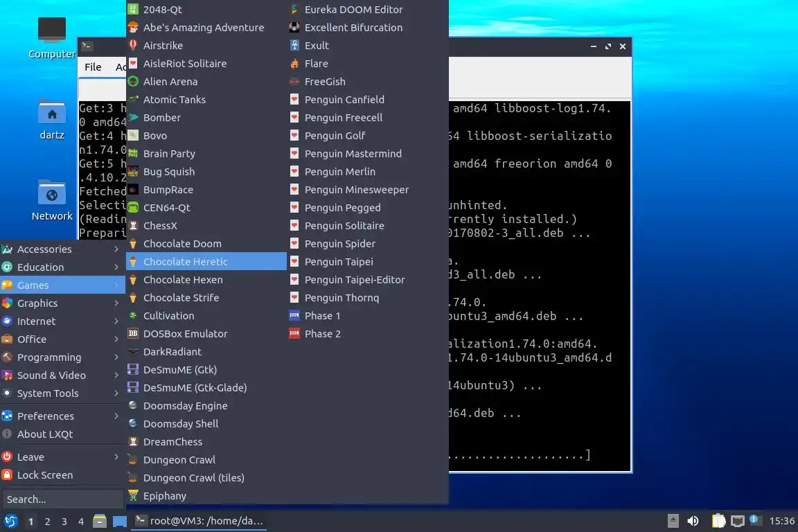Click the Atomic Tanks icon

click(133, 99)
